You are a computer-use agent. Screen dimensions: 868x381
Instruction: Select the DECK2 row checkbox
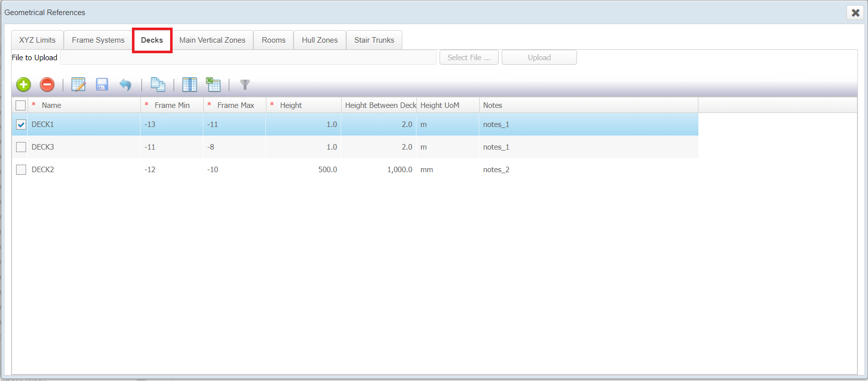21,170
